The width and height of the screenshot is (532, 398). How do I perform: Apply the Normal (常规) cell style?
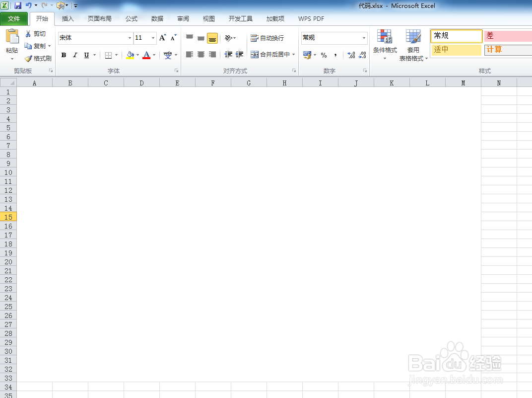[x=457, y=36]
